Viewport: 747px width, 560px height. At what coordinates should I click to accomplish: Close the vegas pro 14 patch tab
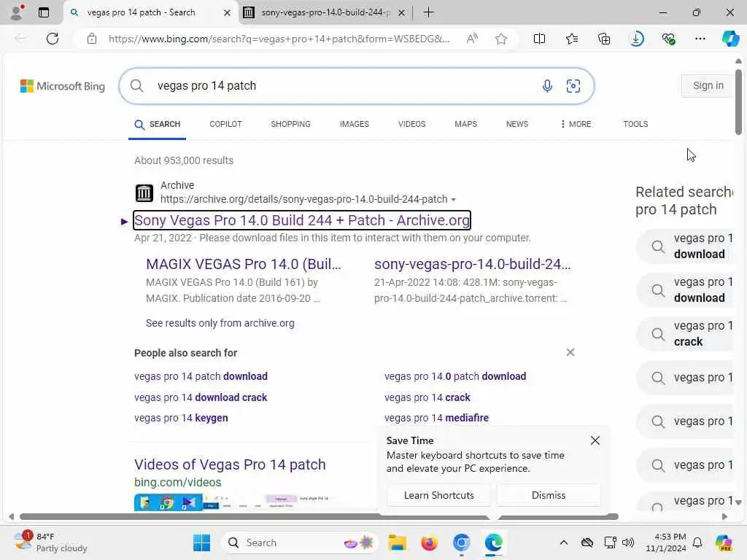[228, 13]
